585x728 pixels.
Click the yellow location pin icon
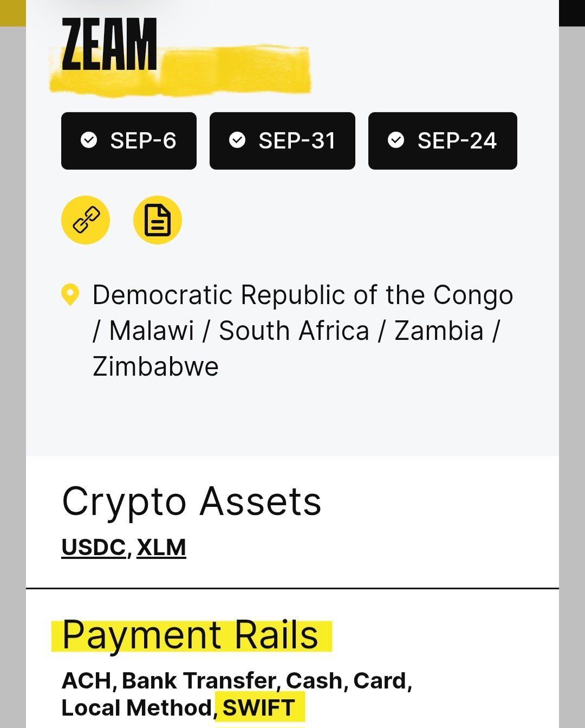pos(70,294)
